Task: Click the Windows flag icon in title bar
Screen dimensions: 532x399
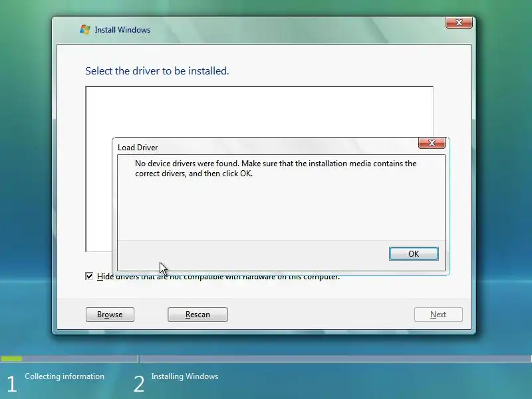Action: 85,29
